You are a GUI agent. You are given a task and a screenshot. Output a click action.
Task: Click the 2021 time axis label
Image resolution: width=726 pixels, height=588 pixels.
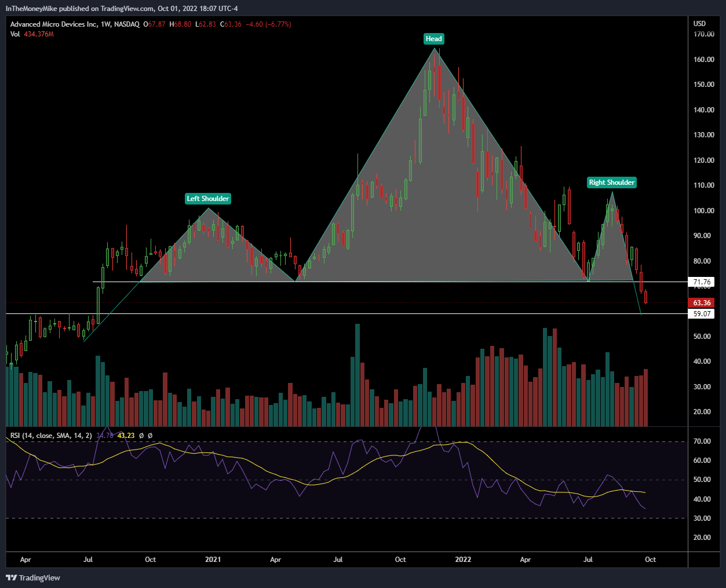point(213,560)
